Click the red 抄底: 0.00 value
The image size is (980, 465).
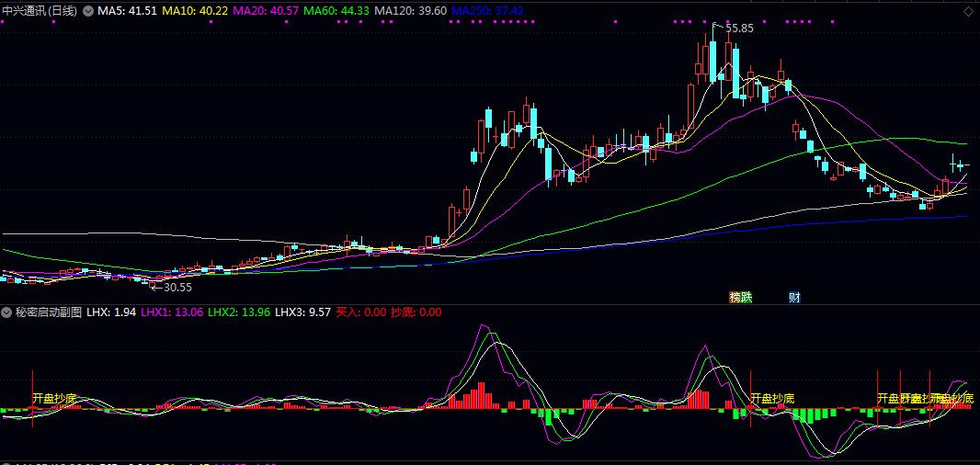pos(416,312)
